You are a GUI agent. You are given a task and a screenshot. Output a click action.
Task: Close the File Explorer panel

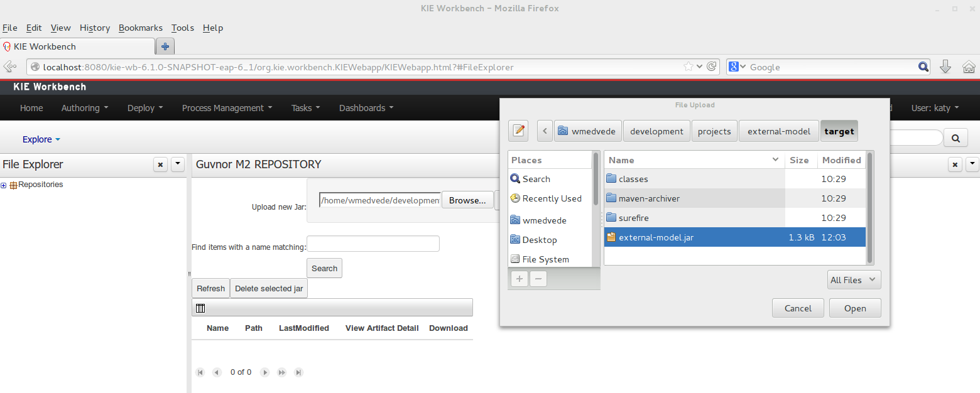pos(161,164)
